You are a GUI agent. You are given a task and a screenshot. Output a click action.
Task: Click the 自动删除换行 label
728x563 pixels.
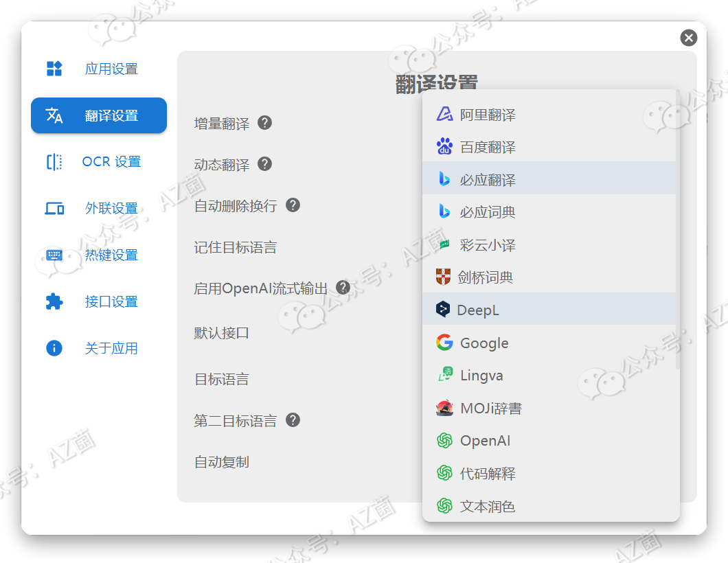(236, 205)
